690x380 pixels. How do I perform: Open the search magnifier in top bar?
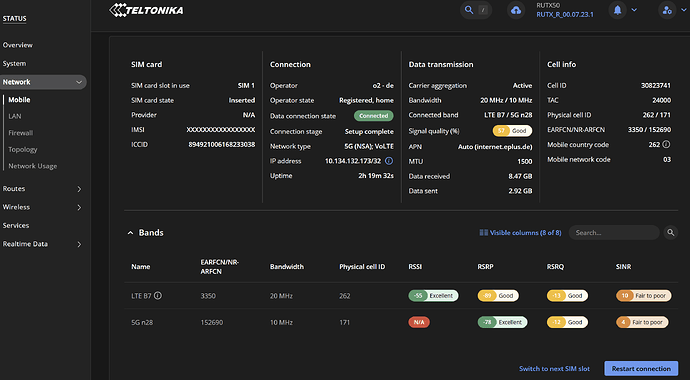tap(469, 10)
